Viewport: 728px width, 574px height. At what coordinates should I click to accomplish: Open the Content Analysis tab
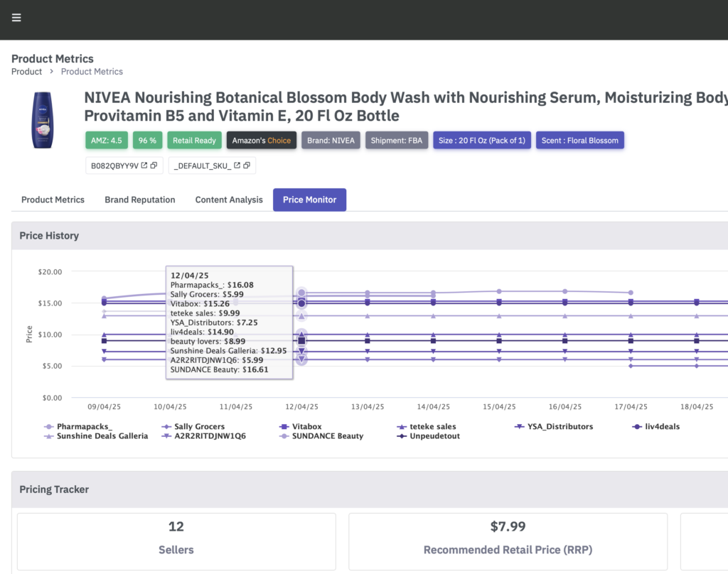click(229, 200)
